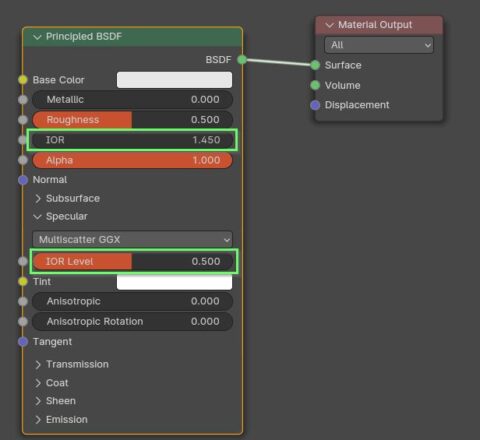Click the Base Color swatch
480x440 pixels.
click(x=174, y=80)
